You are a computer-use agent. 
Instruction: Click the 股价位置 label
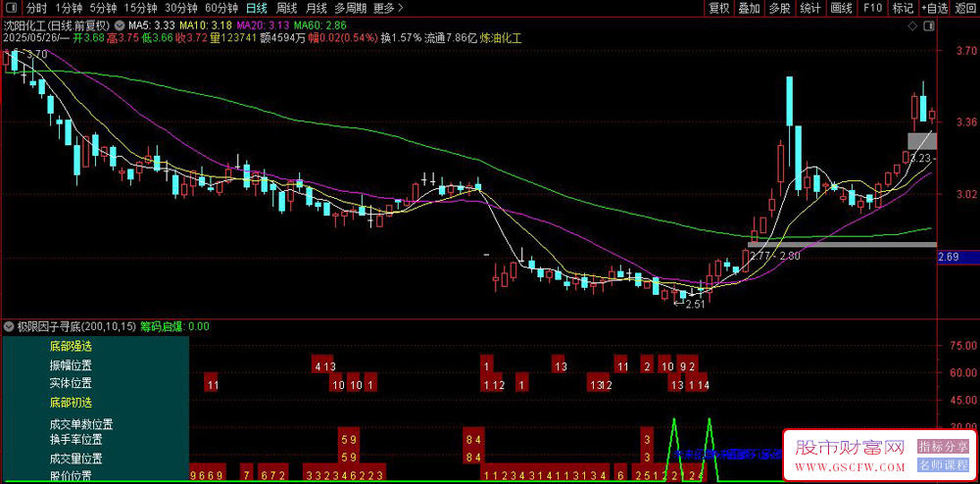71,477
